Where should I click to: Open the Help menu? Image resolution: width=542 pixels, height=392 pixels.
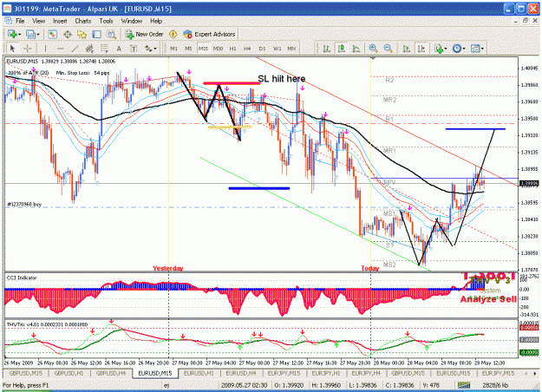(x=156, y=21)
